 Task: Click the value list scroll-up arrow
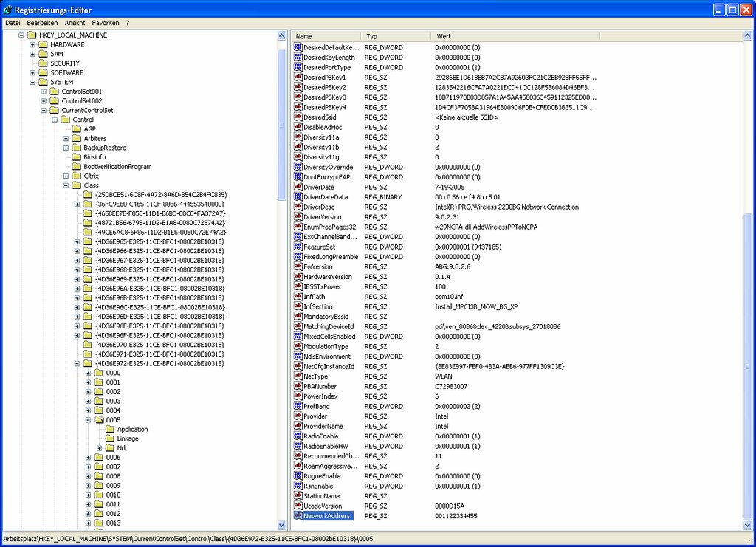click(747, 35)
